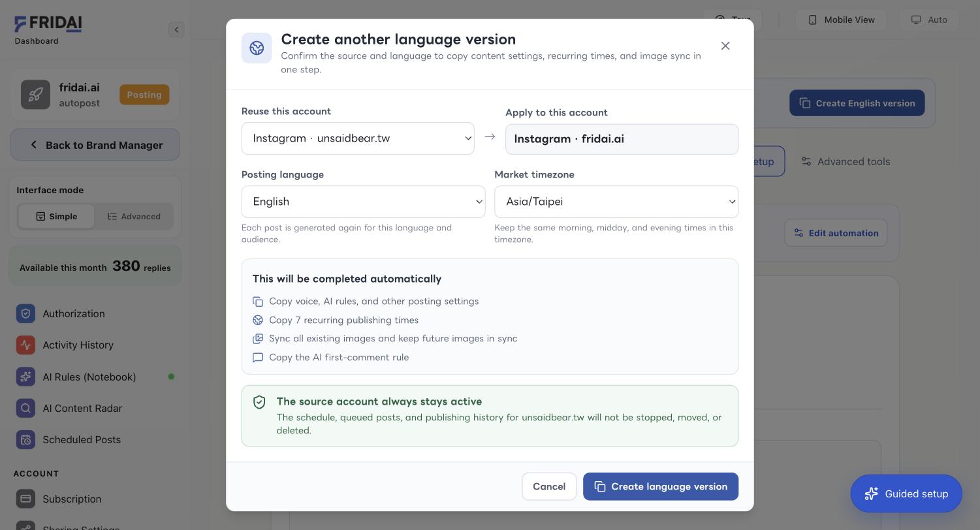Switch interface mode to Simple

click(x=56, y=217)
